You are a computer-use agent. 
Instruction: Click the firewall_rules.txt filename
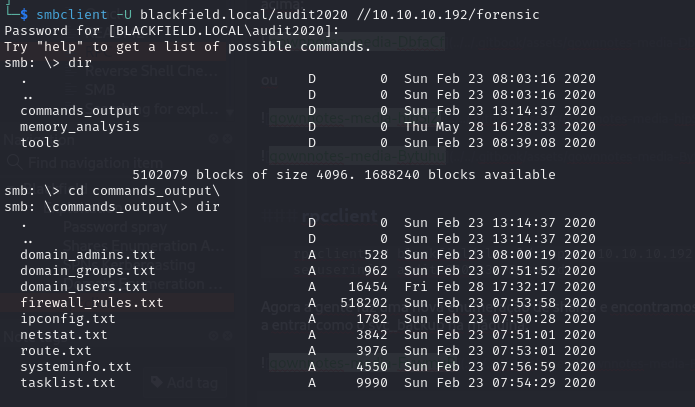tap(92, 303)
